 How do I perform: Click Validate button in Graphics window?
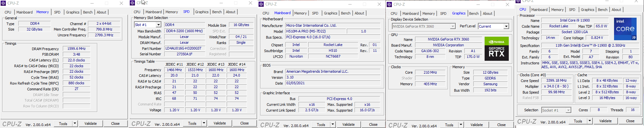click(477, 125)
